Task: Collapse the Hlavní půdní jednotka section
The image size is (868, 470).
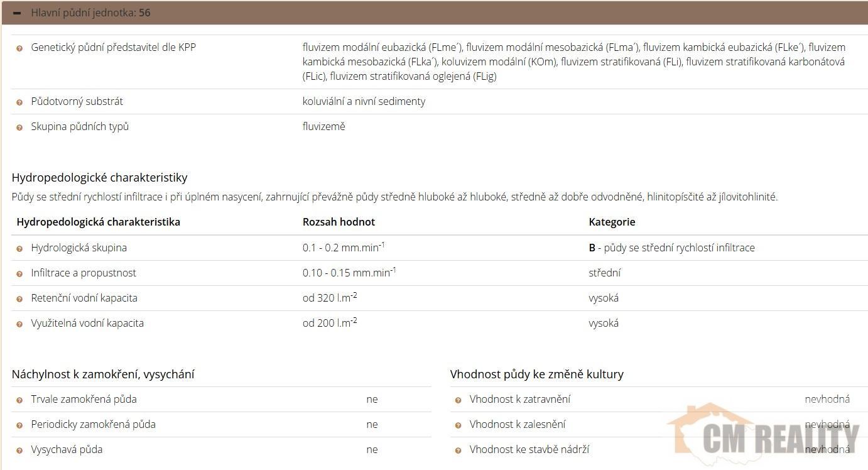Action: tap(17, 13)
